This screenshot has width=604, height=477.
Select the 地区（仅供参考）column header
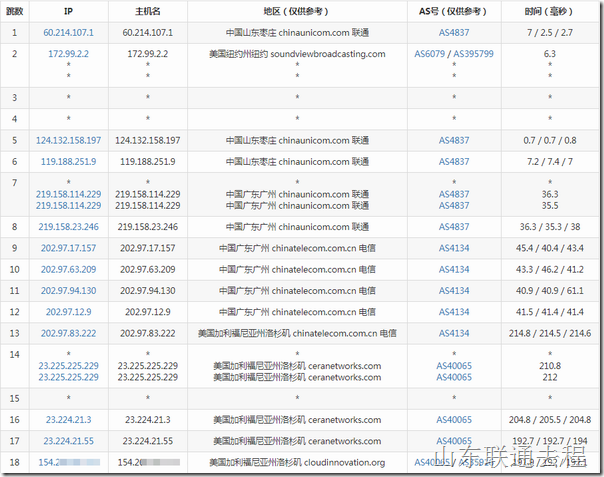click(x=297, y=12)
